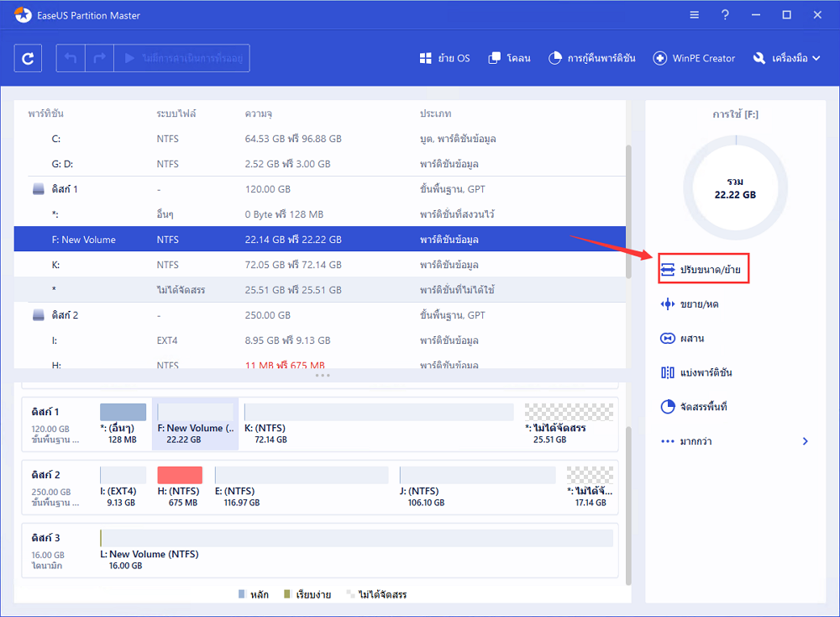Image resolution: width=840 pixels, height=617 pixels.
Task: Click the execute pending operations play button
Action: [182, 58]
